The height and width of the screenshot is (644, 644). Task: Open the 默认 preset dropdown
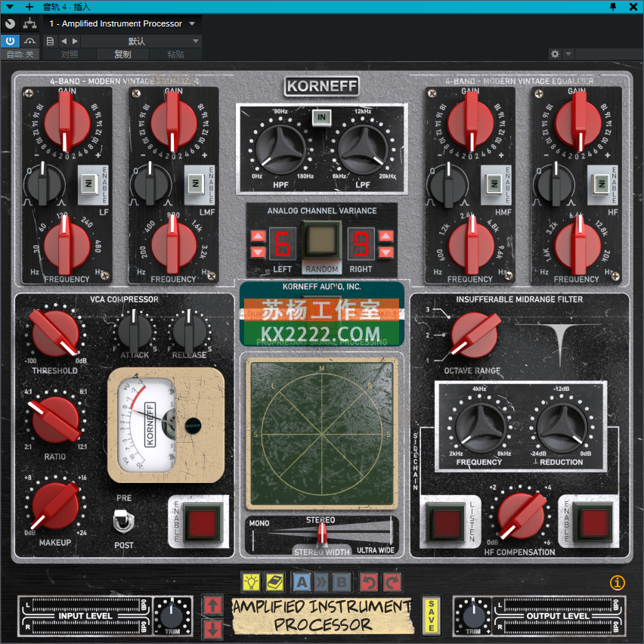141,41
